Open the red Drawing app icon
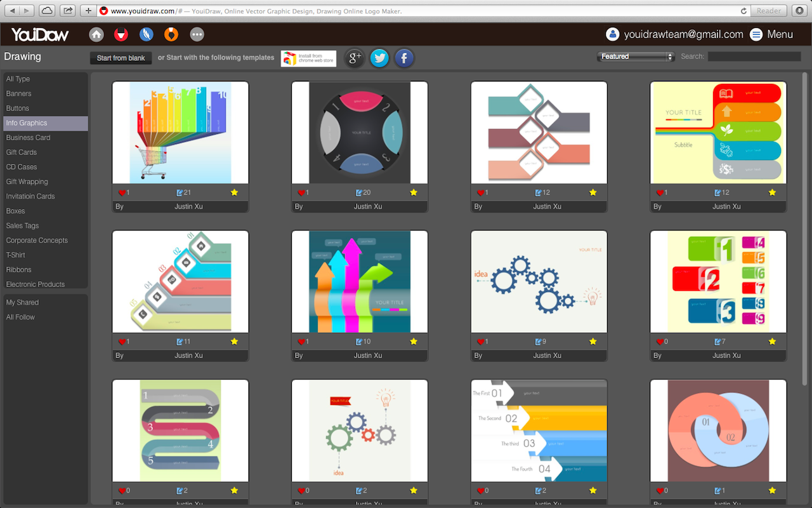This screenshot has height=508, width=812. click(121, 34)
